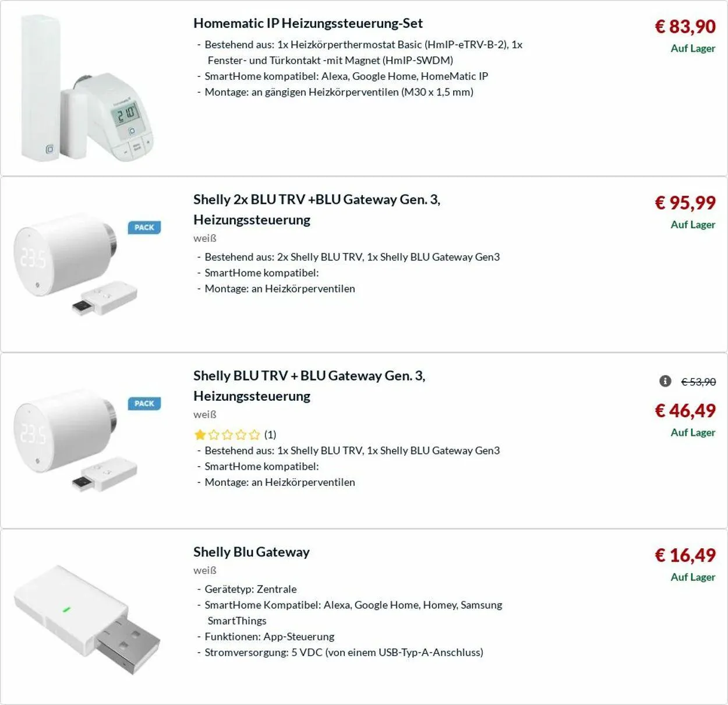Click the € 83,90 price
Image resolution: width=728 pixels, height=705 pixels.
[x=685, y=26]
